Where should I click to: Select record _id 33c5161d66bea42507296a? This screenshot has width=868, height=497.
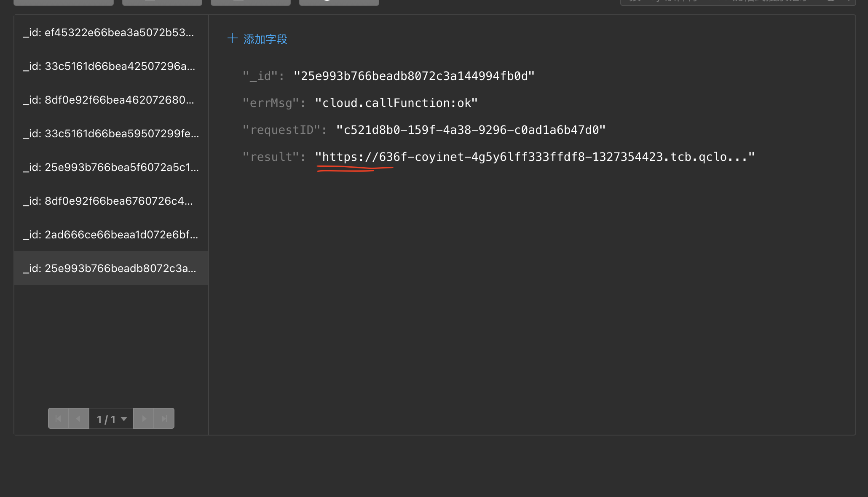pos(109,67)
